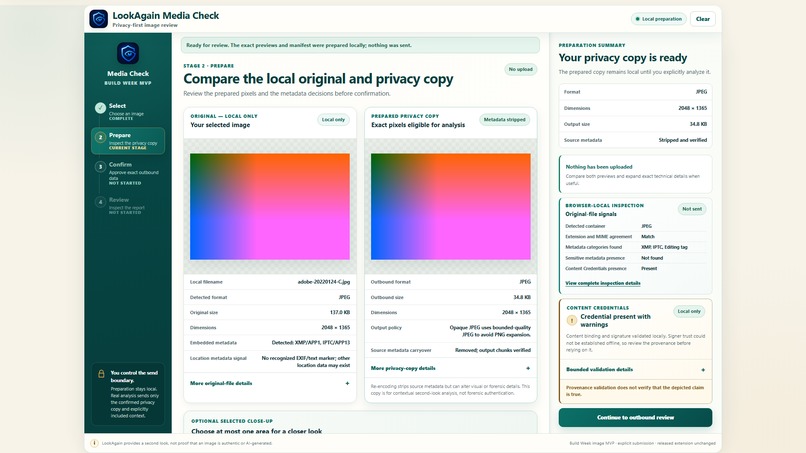The image size is (806, 453).
Task: Click Detected: XMP/APP1, IPTC/APP13 value
Action: tap(310, 343)
